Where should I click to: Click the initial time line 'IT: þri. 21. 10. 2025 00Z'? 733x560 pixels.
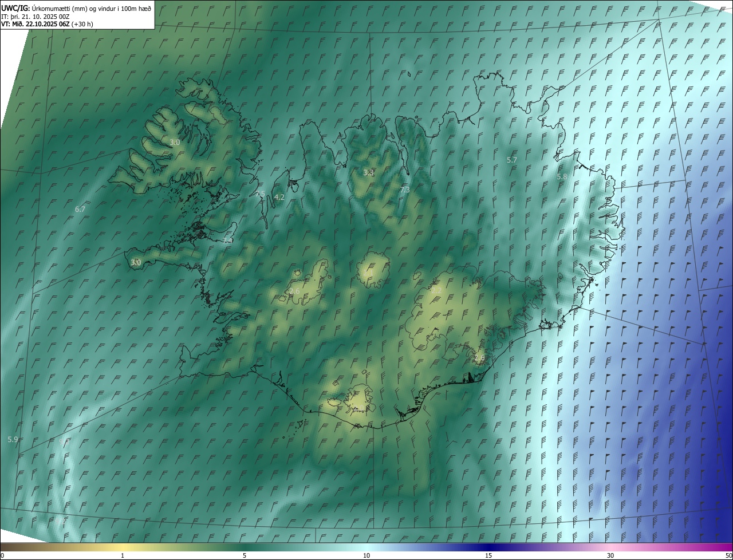click(36, 16)
